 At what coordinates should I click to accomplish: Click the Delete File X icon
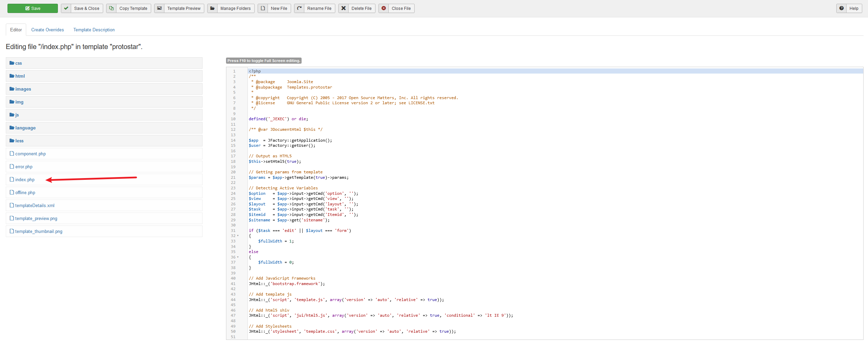pyautogui.click(x=343, y=9)
